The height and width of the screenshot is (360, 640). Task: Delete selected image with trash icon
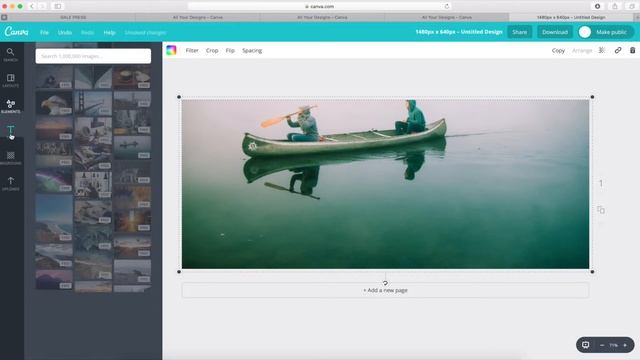click(x=632, y=50)
